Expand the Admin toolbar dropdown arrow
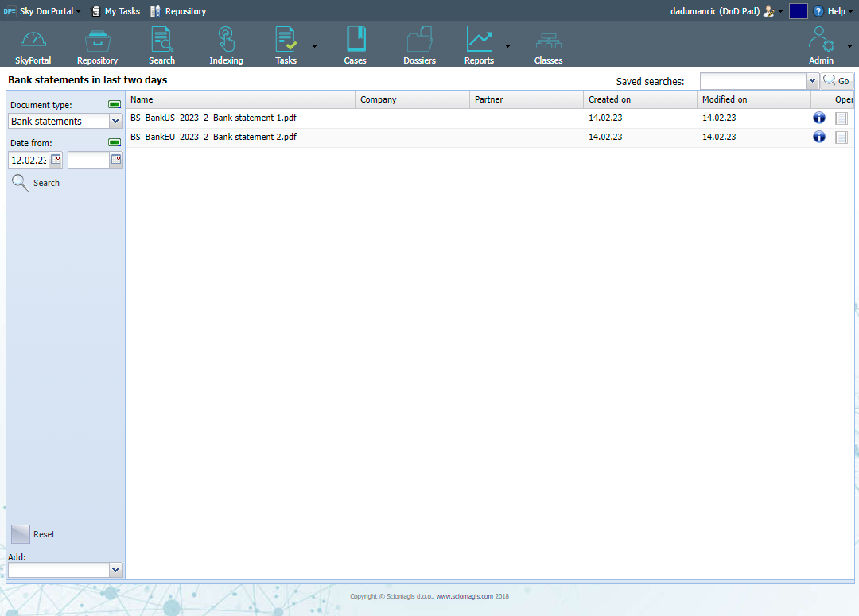 click(849, 47)
